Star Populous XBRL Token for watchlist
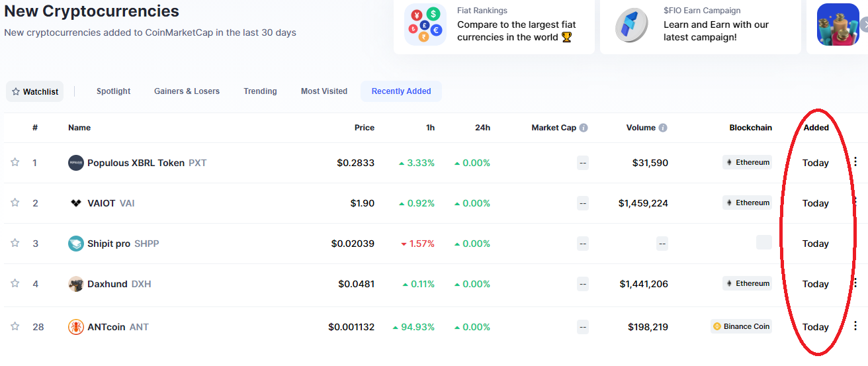868x366 pixels. [15, 162]
